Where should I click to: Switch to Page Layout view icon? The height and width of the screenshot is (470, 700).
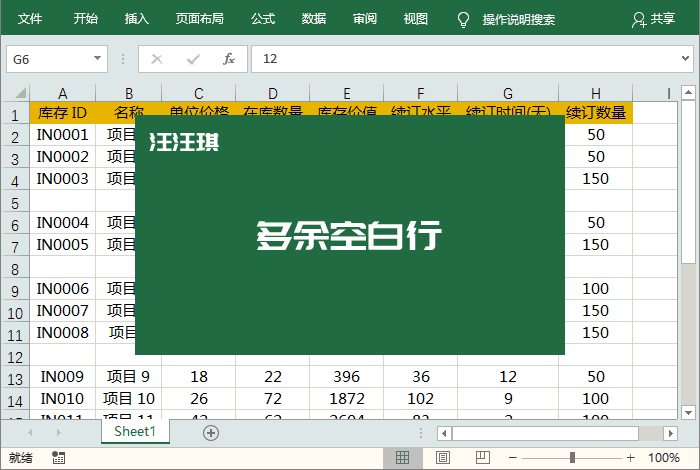tap(442, 458)
